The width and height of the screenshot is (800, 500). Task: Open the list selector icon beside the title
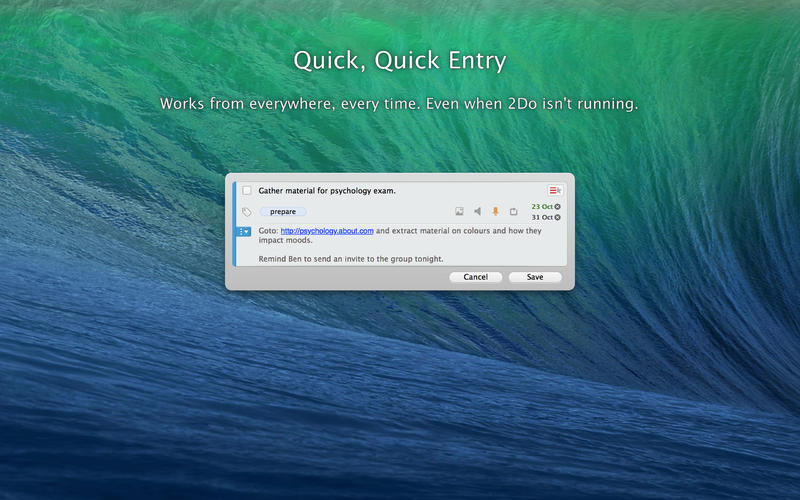[x=555, y=191]
